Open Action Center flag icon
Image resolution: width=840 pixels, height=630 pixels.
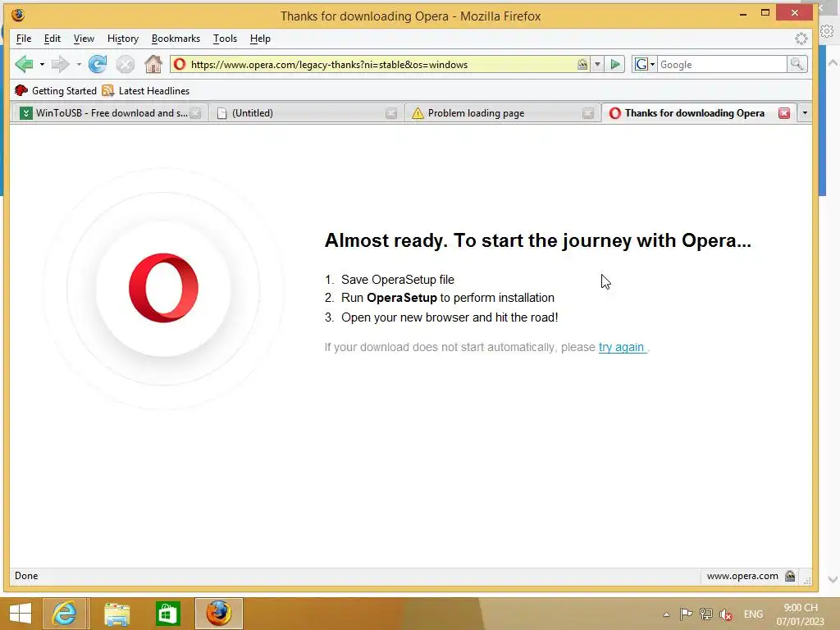click(686, 614)
